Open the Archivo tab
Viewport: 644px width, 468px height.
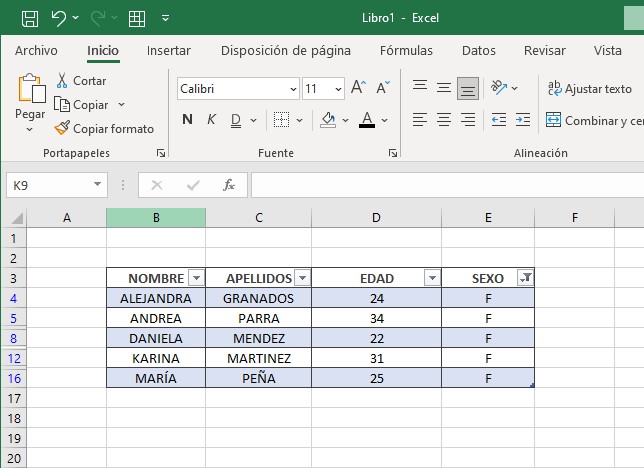click(36, 51)
